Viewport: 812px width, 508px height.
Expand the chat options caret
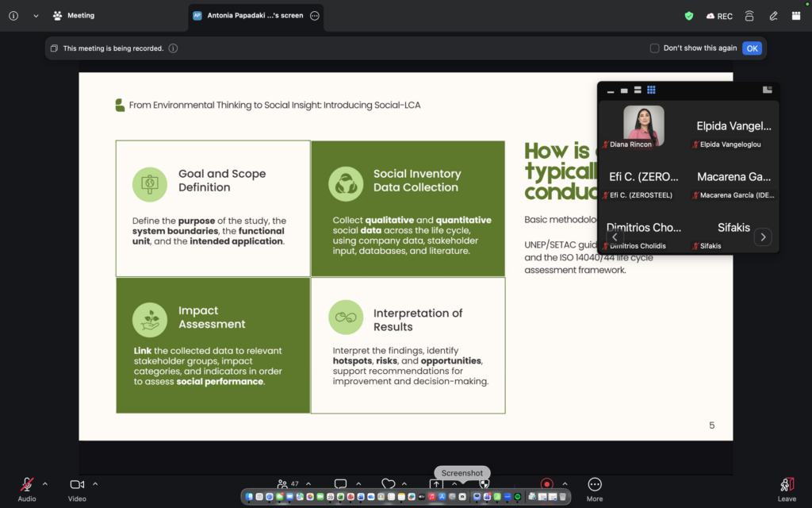(x=358, y=484)
